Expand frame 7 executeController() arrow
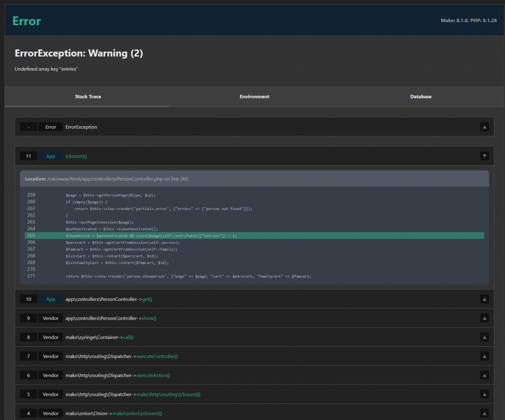Screen dimensions: 505x420 [x=485, y=356]
